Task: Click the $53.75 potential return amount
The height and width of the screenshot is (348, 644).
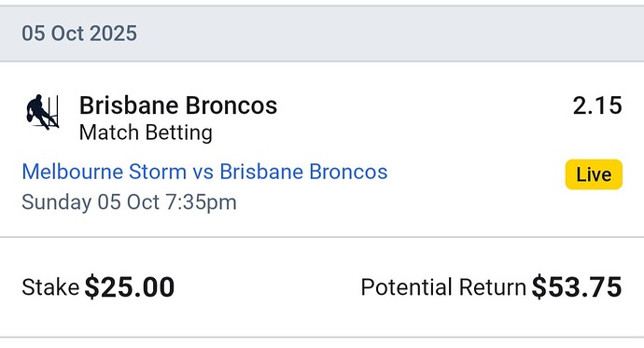Action: [577, 286]
